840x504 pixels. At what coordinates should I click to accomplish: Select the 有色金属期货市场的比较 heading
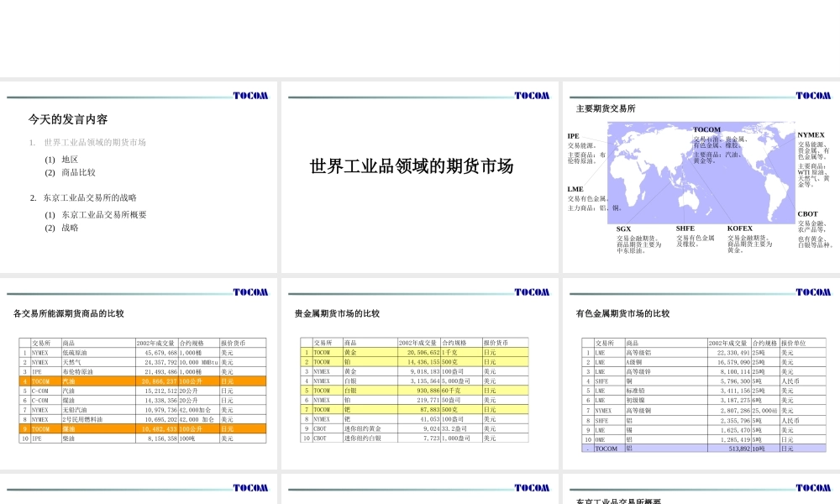pos(622,313)
